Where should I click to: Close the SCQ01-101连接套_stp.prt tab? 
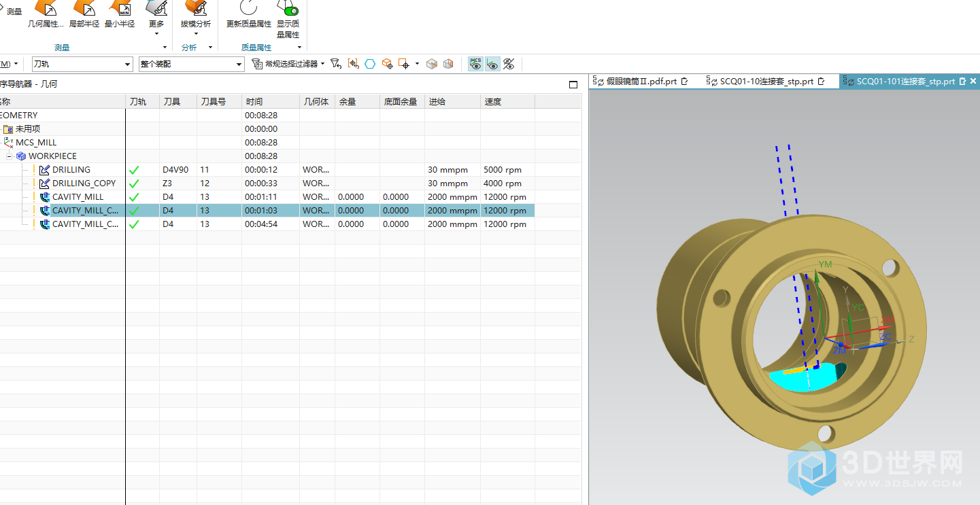point(974,82)
